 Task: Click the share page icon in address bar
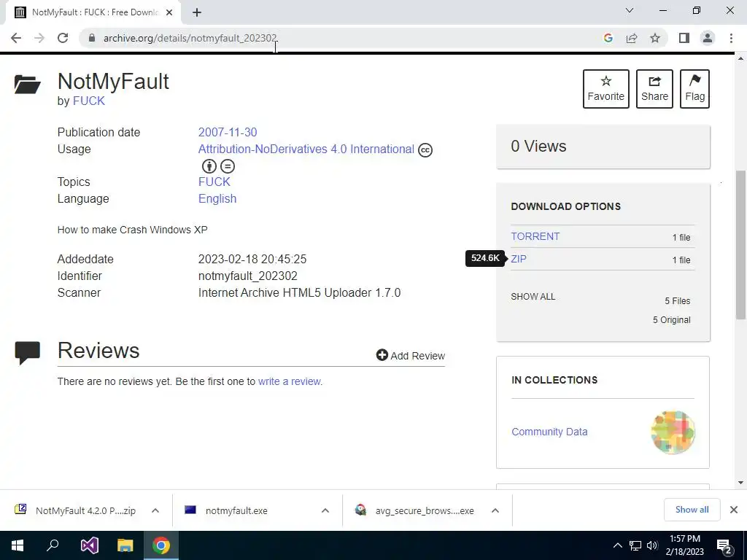632,38
